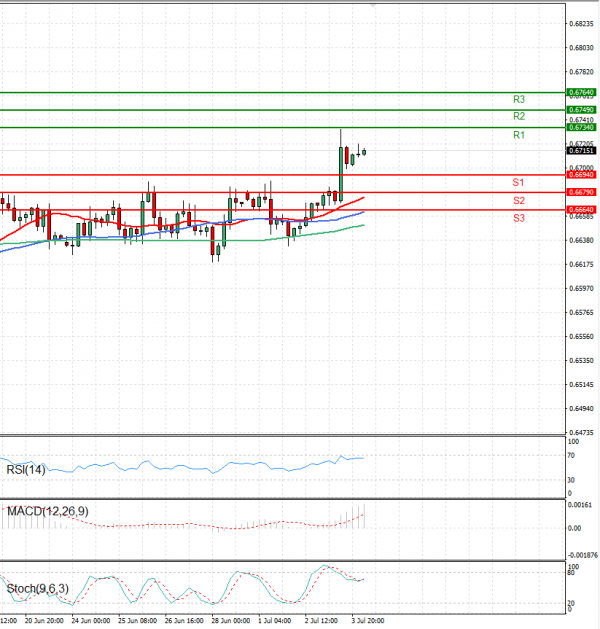This screenshot has width=600, height=629.
Task: Click the 0.67820 price axis value
Action: coord(582,72)
